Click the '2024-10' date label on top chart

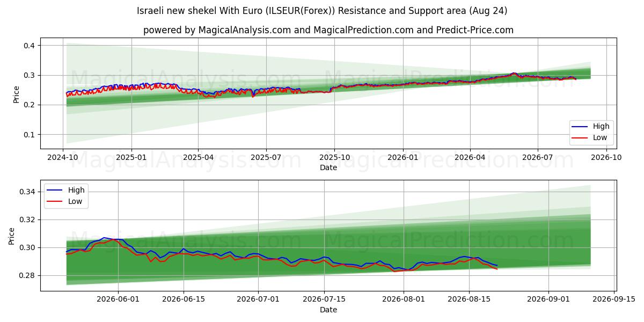tap(63, 158)
